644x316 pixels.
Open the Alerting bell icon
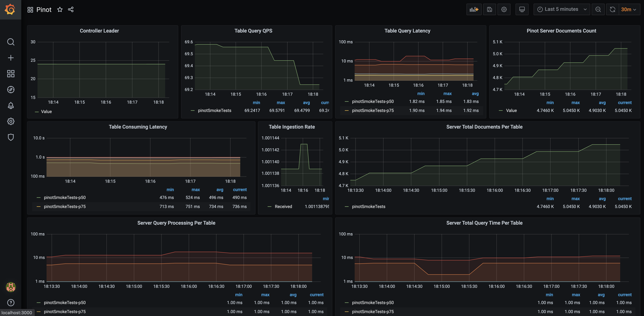(10, 105)
